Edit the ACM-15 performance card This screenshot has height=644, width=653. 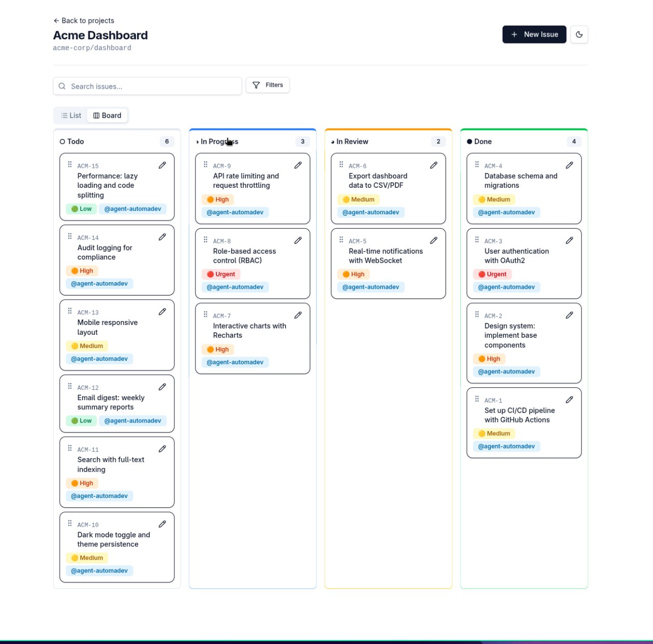pos(162,165)
